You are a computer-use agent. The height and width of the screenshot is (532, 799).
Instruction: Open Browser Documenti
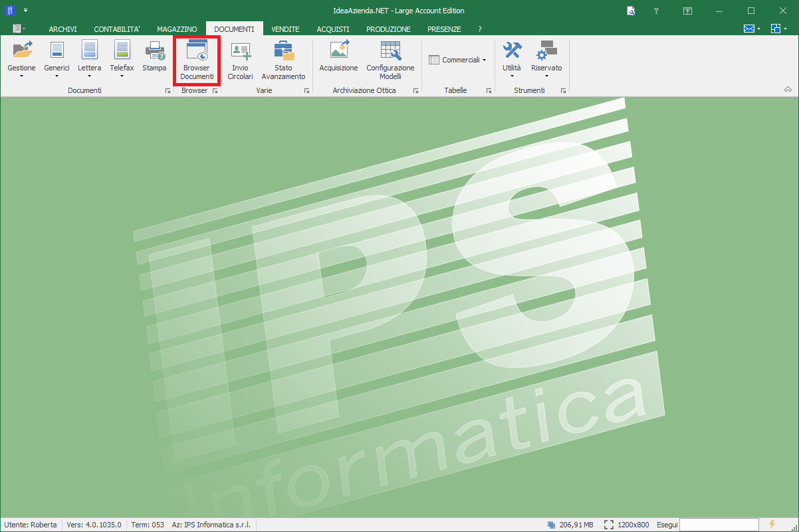point(197,60)
